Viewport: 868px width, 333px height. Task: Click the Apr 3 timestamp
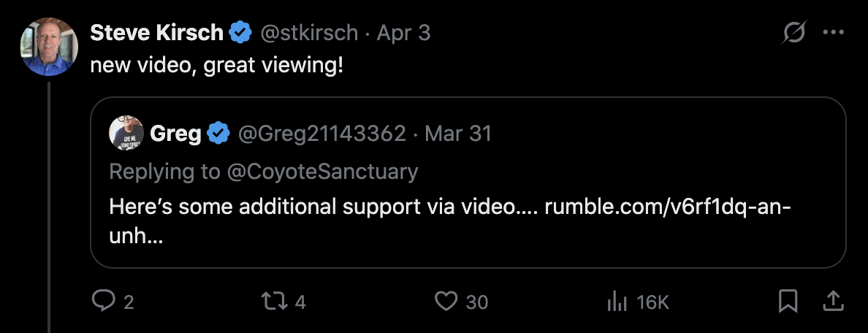pyautogui.click(x=403, y=33)
